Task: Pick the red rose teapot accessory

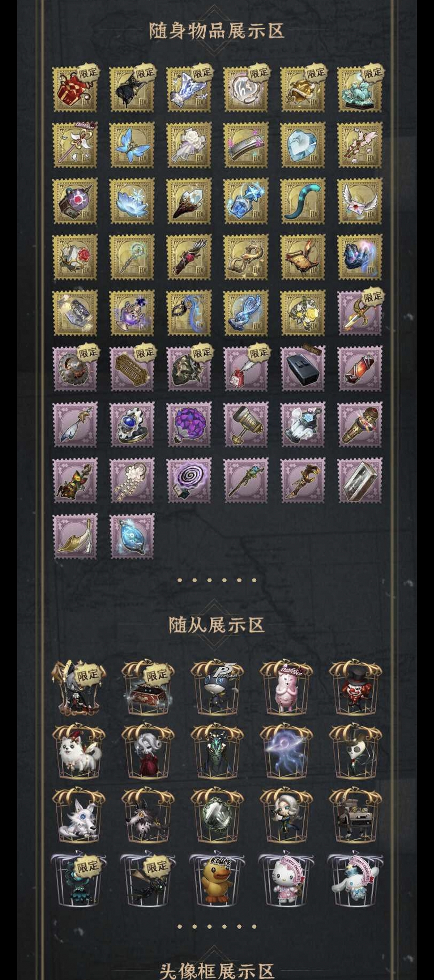Action: 75,257
